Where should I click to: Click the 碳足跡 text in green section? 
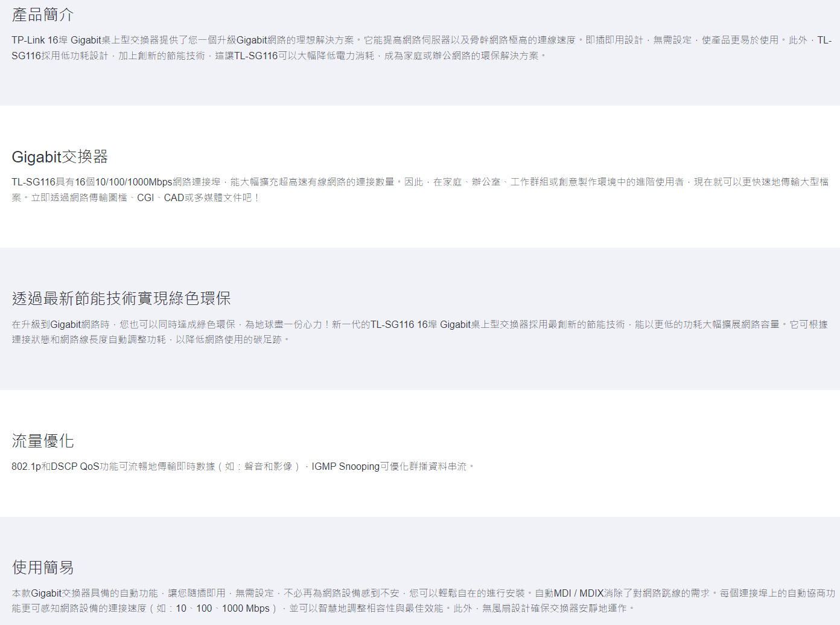point(267,339)
